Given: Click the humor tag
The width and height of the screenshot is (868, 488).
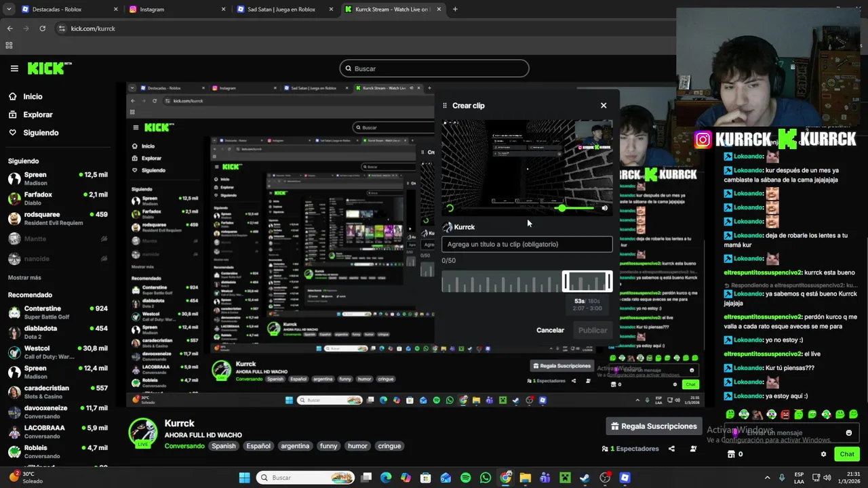Looking at the screenshot, I should pos(357,446).
